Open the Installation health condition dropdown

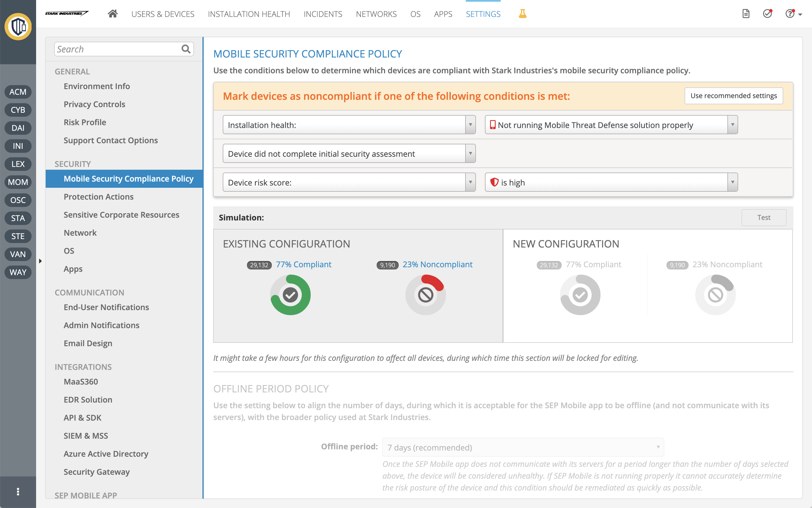point(349,125)
